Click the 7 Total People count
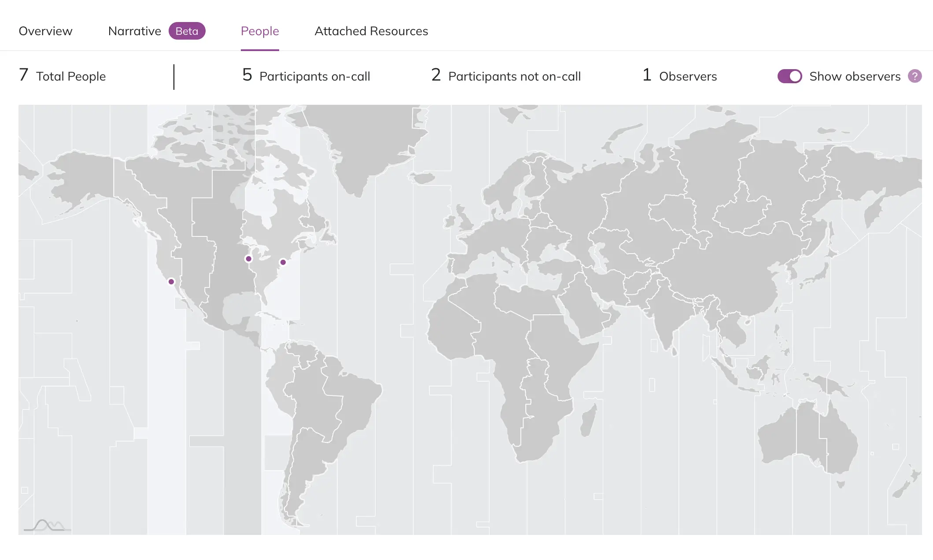The width and height of the screenshot is (933, 560). [x=62, y=76]
